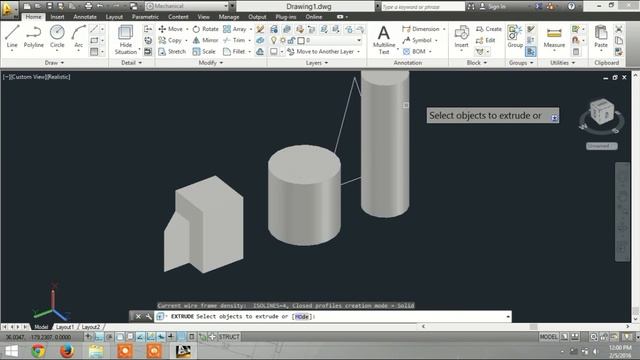This screenshot has height=360, width=640.
Task: Activate the Rotate tool
Action: 206,29
